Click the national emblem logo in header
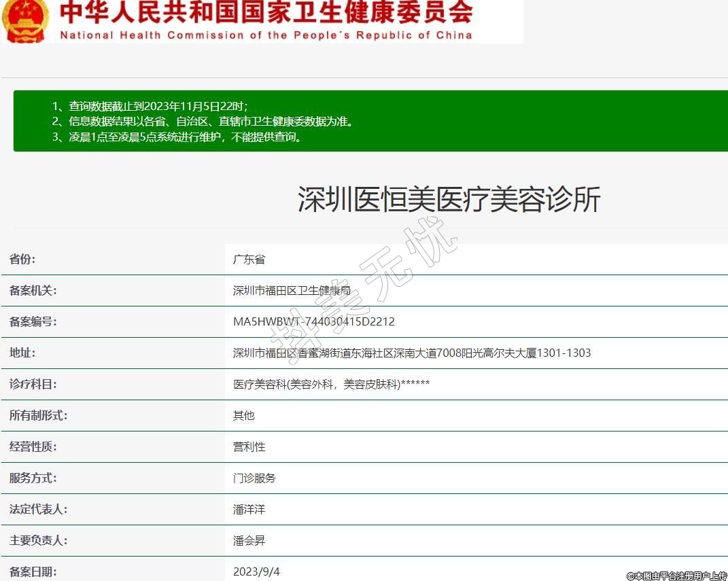Viewport: 728px width, 581px height. [x=25, y=19]
